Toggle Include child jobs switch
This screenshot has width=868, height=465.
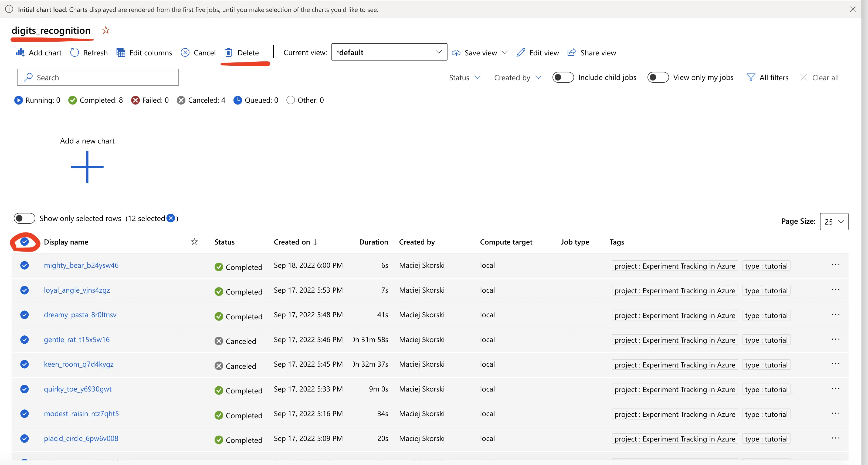pos(563,77)
